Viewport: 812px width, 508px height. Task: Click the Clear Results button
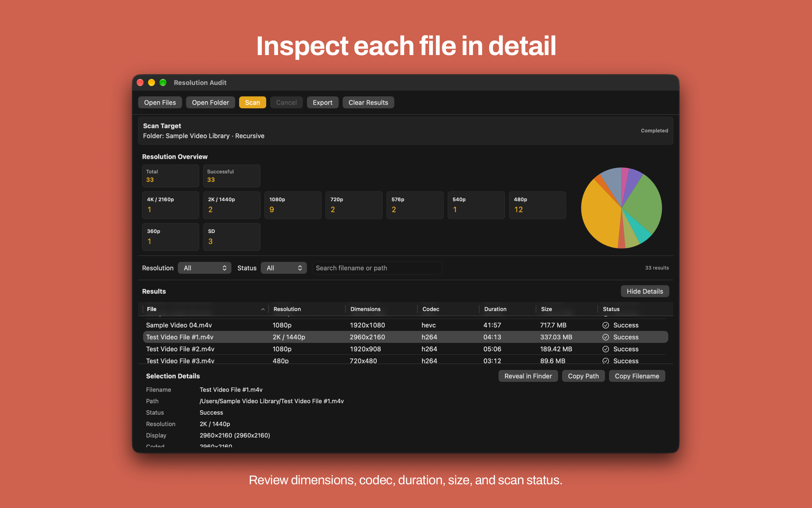368,102
